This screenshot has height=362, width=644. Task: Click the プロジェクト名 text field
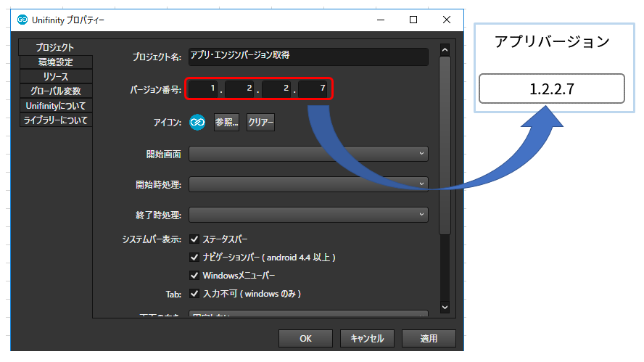point(307,56)
